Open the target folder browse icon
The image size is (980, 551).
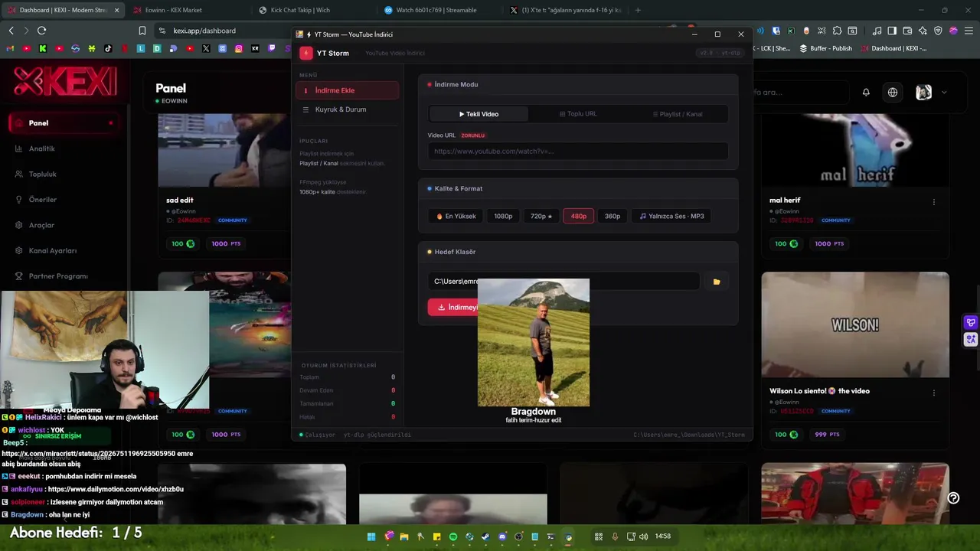717,282
